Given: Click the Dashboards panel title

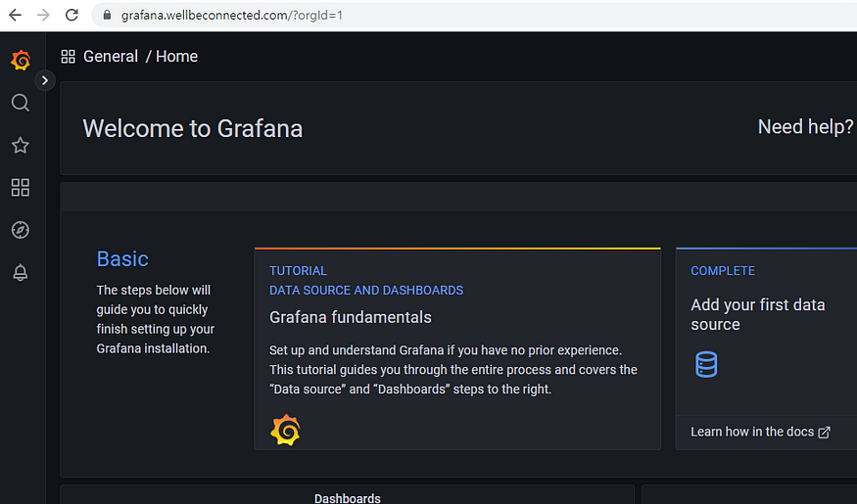Looking at the screenshot, I should click(347, 498).
